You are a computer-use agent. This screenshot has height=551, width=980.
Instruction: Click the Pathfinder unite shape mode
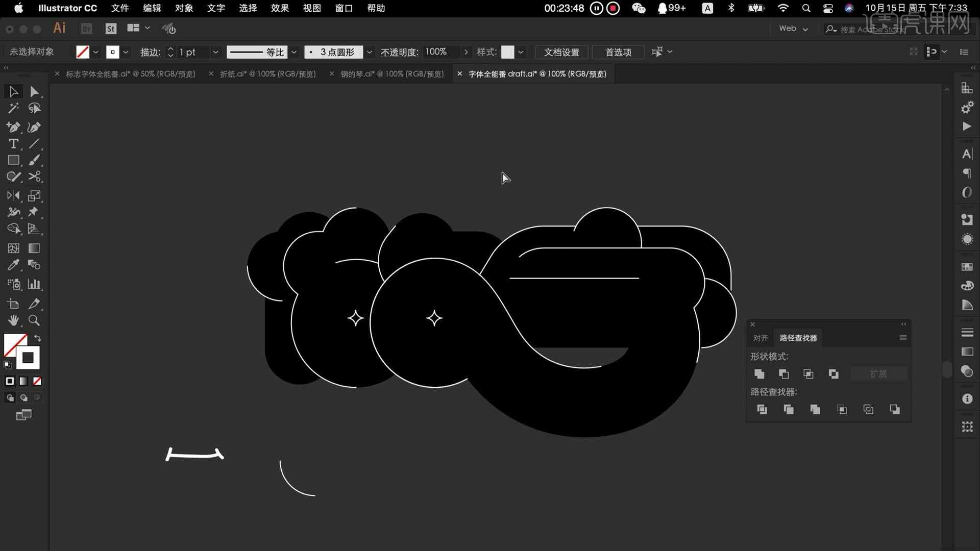(x=758, y=373)
